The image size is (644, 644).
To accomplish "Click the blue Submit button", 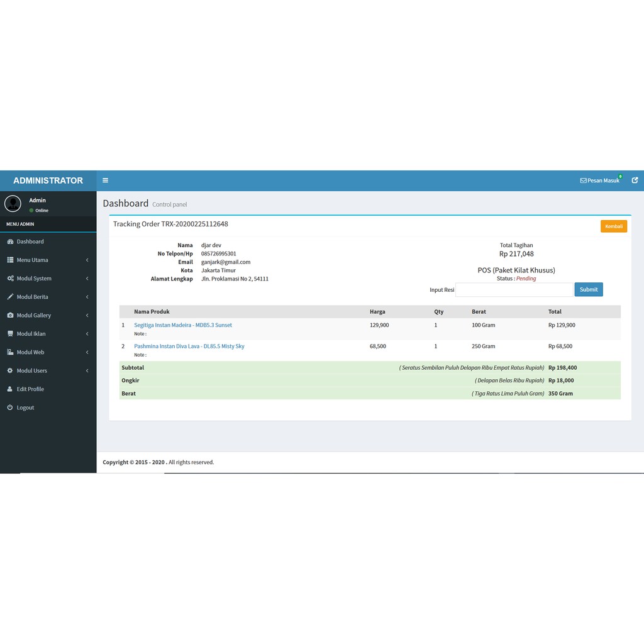I will [589, 289].
